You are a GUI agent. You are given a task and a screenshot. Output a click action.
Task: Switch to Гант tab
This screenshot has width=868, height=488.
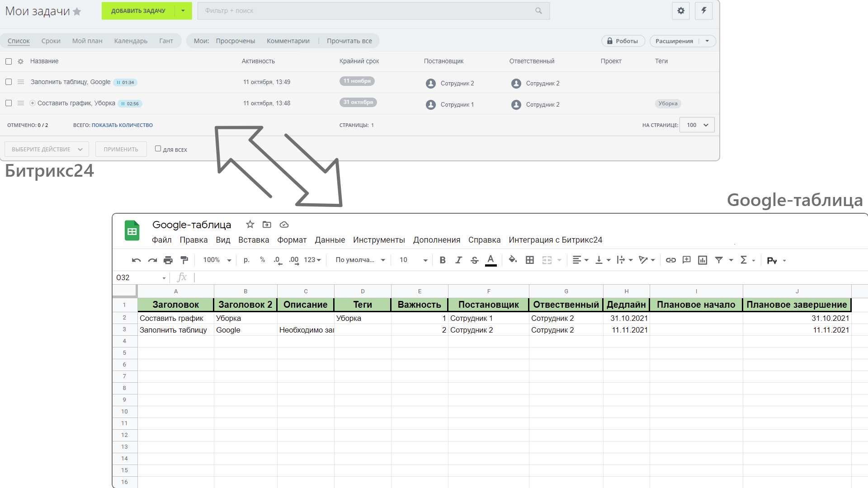(166, 41)
